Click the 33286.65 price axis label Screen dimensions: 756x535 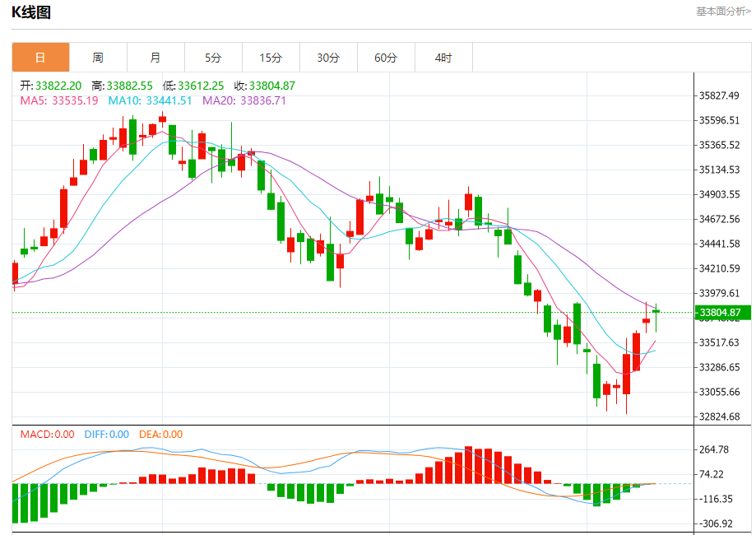719,367
